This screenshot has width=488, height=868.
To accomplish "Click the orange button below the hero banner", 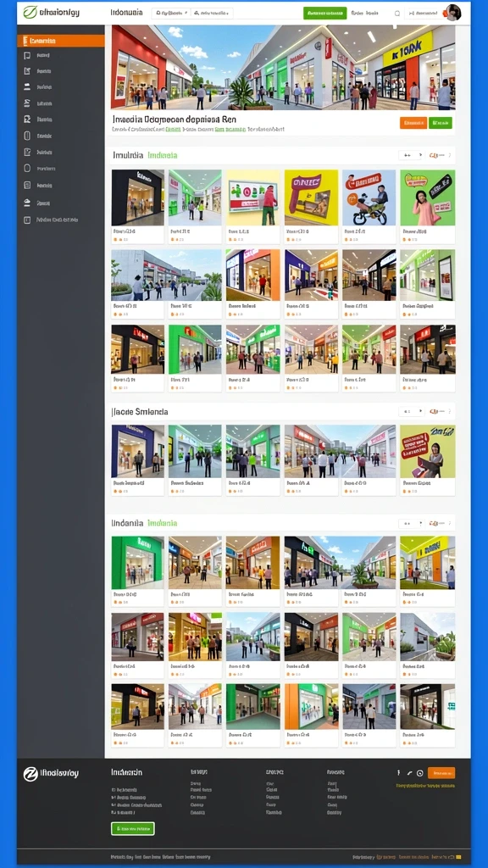I will point(413,123).
